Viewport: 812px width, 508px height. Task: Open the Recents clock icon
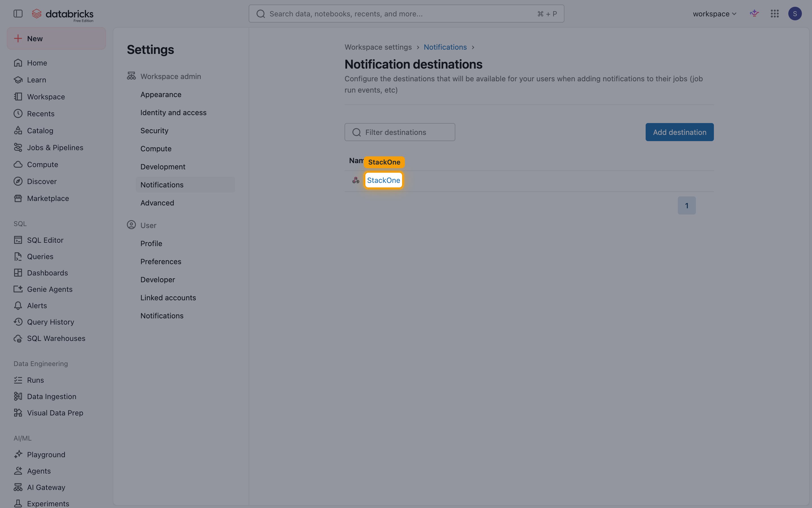pos(18,113)
